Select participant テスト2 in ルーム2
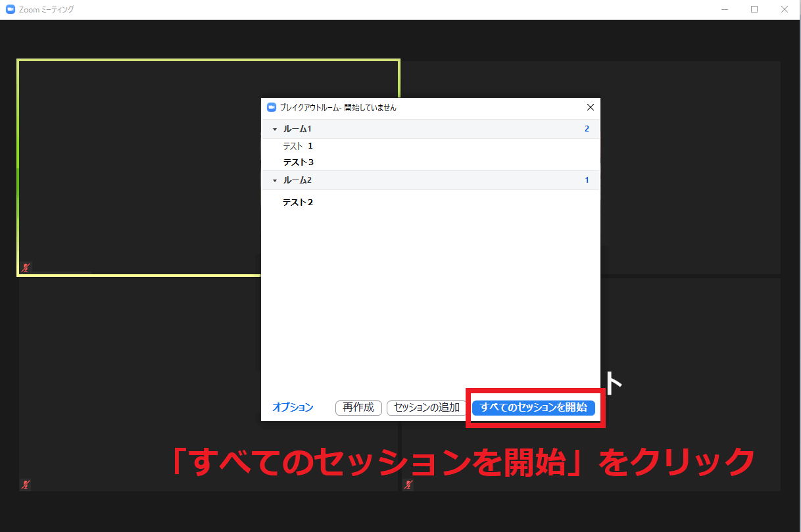Screen dimensions: 801x532 pos(298,203)
